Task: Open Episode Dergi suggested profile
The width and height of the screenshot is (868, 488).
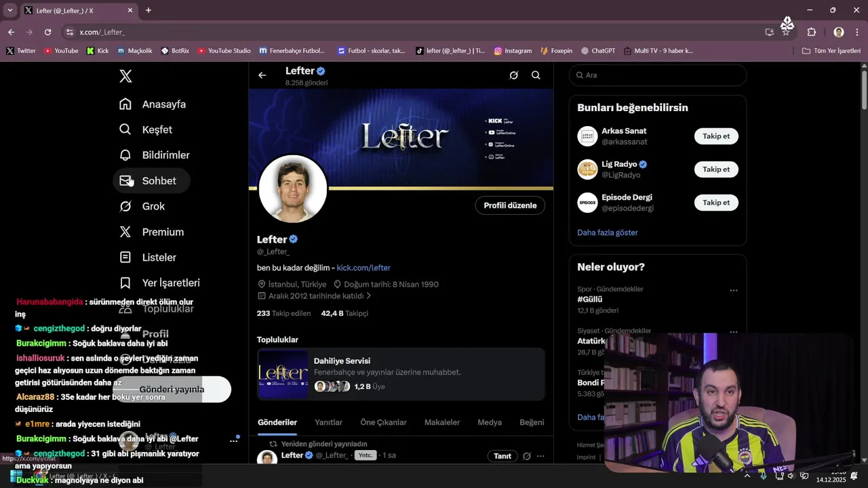Action: coord(627,203)
